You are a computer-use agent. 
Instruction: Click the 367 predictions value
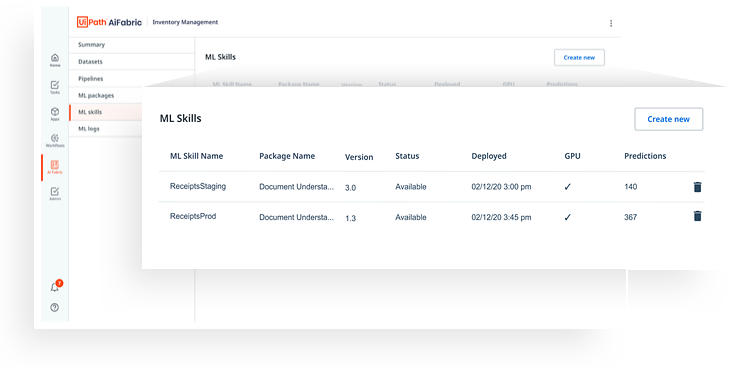click(x=630, y=217)
